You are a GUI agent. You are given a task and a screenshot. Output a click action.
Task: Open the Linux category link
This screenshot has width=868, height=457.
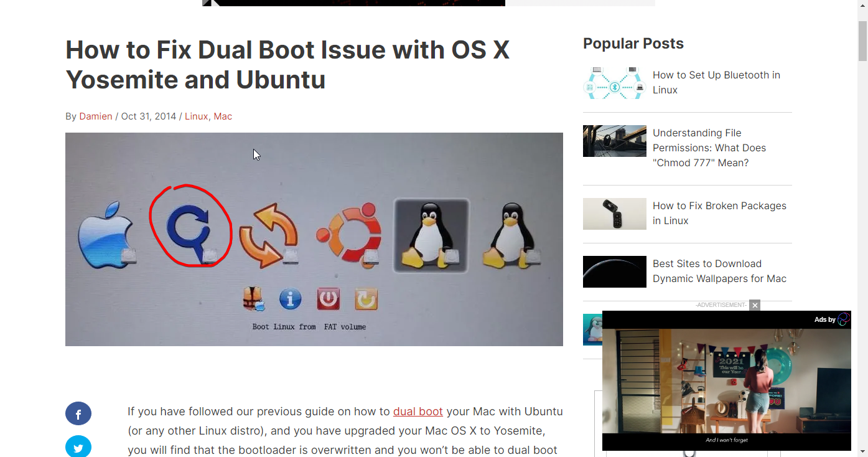(196, 116)
